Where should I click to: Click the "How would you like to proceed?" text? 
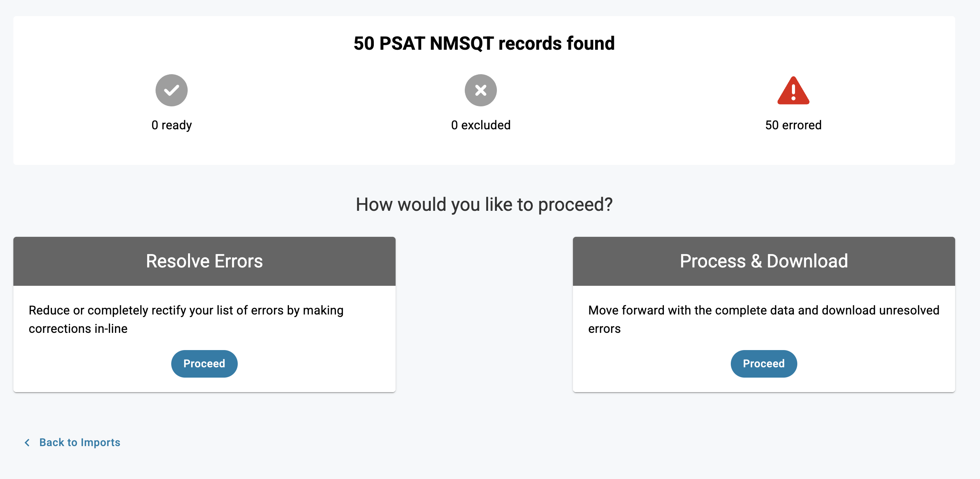[x=484, y=204]
